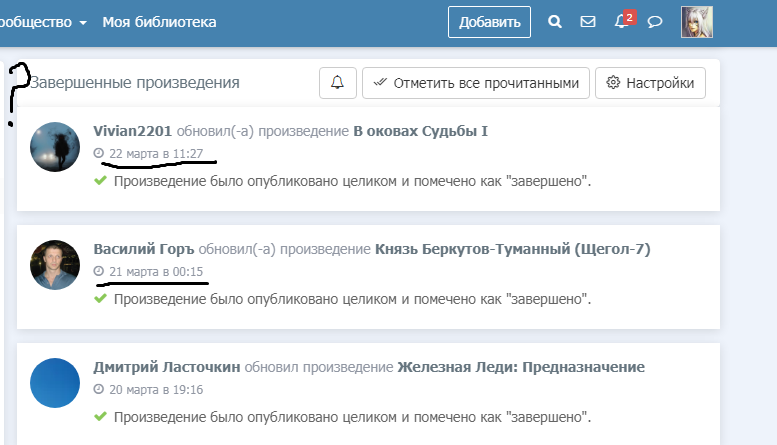Image resolution: width=777 pixels, height=445 pixels.
Task: Open the search magnifier icon
Action: (x=555, y=21)
